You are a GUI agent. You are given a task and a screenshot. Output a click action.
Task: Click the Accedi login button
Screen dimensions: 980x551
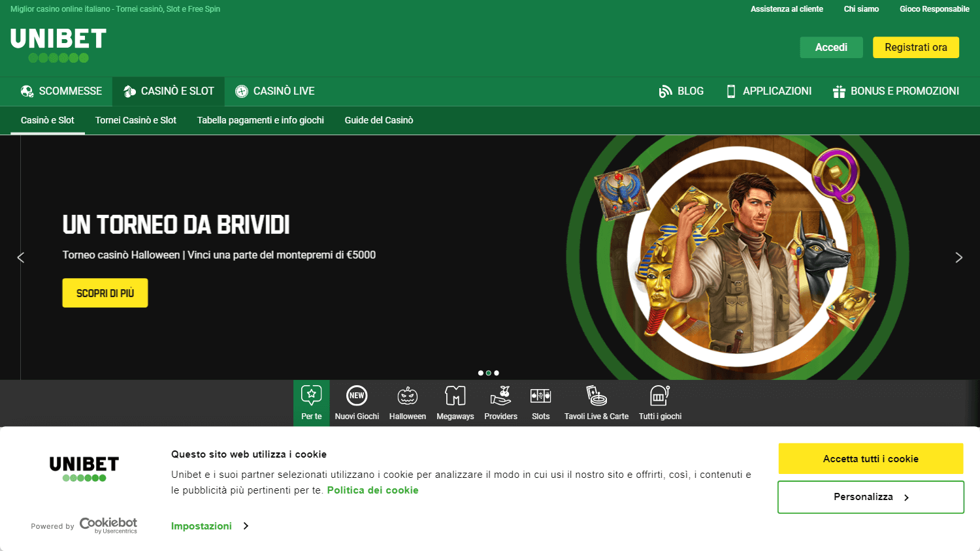831,48
